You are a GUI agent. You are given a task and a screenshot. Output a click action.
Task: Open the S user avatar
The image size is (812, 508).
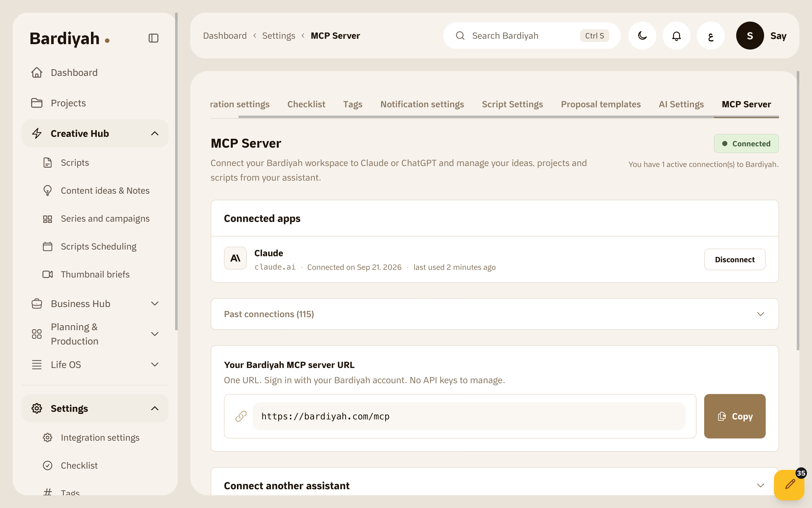click(750, 36)
